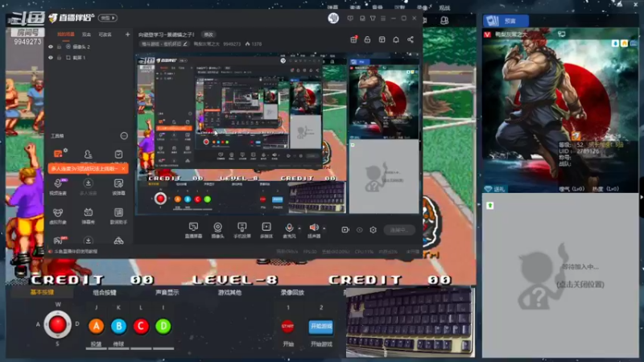The height and width of the screenshot is (362, 644).
Task: Lock the 摄像头 2 source layer
Action: pyautogui.click(x=60, y=47)
